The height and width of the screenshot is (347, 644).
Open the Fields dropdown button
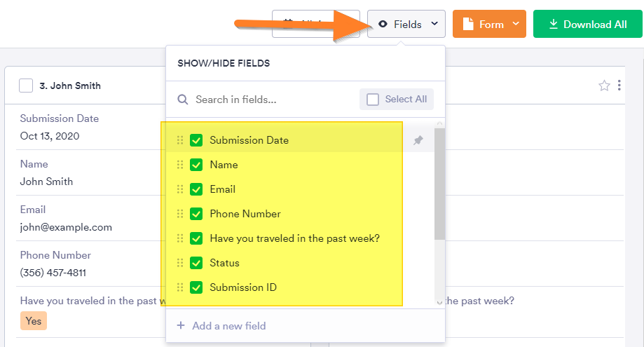[x=406, y=25]
